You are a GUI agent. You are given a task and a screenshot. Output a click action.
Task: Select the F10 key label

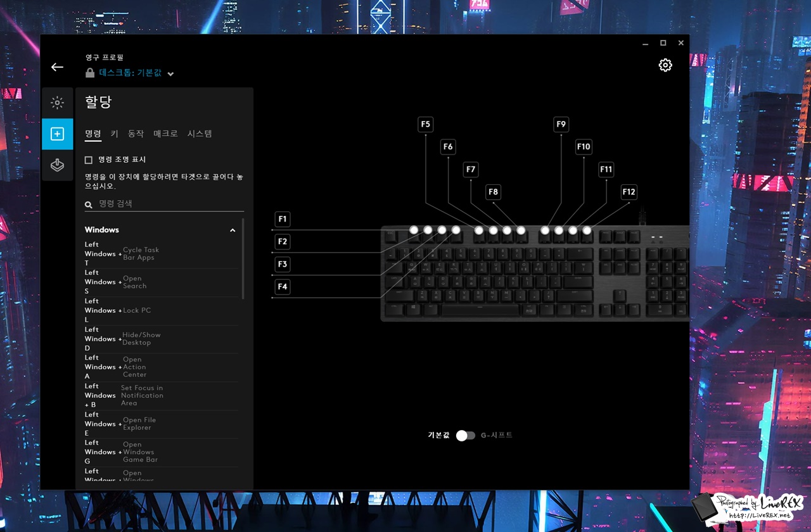[x=584, y=147]
